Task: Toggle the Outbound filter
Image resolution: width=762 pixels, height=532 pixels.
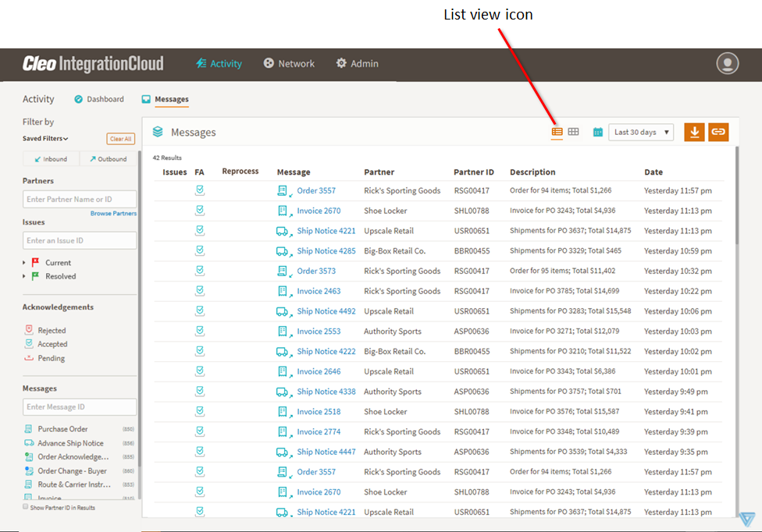Action: click(108, 159)
